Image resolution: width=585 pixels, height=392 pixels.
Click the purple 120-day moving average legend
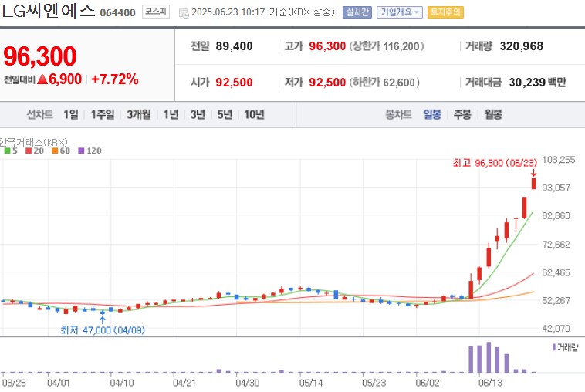coord(90,150)
